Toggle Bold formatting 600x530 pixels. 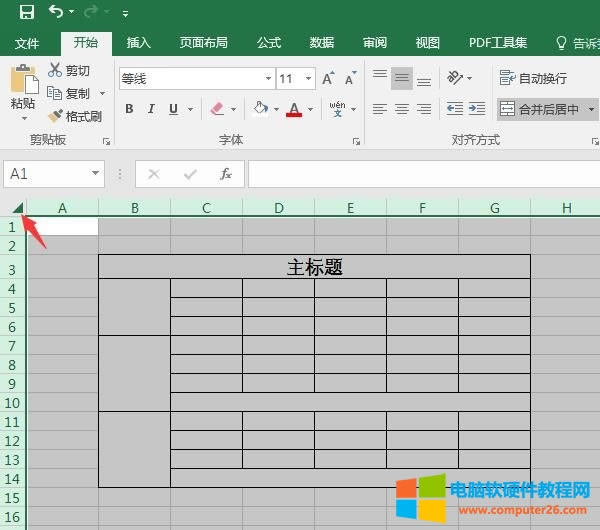click(x=129, y=109)
